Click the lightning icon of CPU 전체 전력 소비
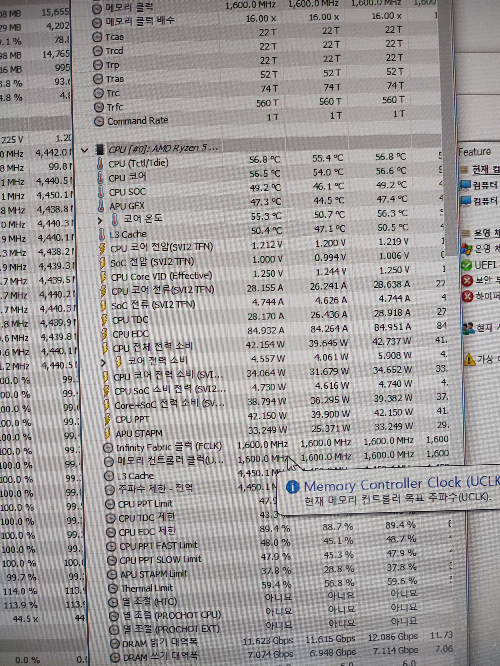This screenshot has height=666, width=500. pyautogui.click(x=105, y=348)
